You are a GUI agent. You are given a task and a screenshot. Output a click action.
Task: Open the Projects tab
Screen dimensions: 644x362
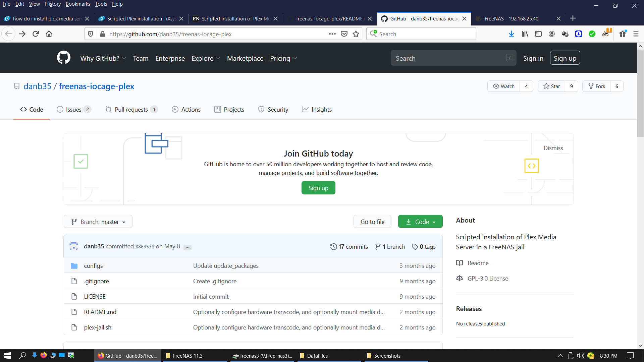coord(229,110)
